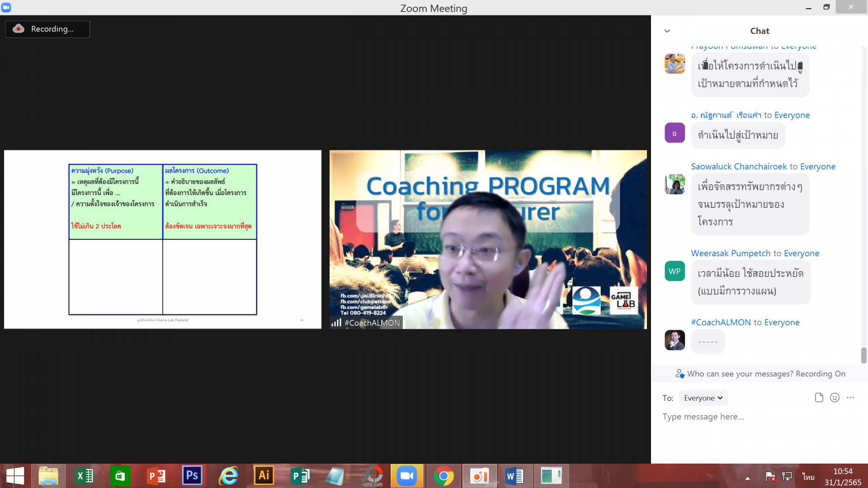This screenshot has width=868, height=488.
Task: Click the Prayoon avatar at chat top
Action: (675, 64)
